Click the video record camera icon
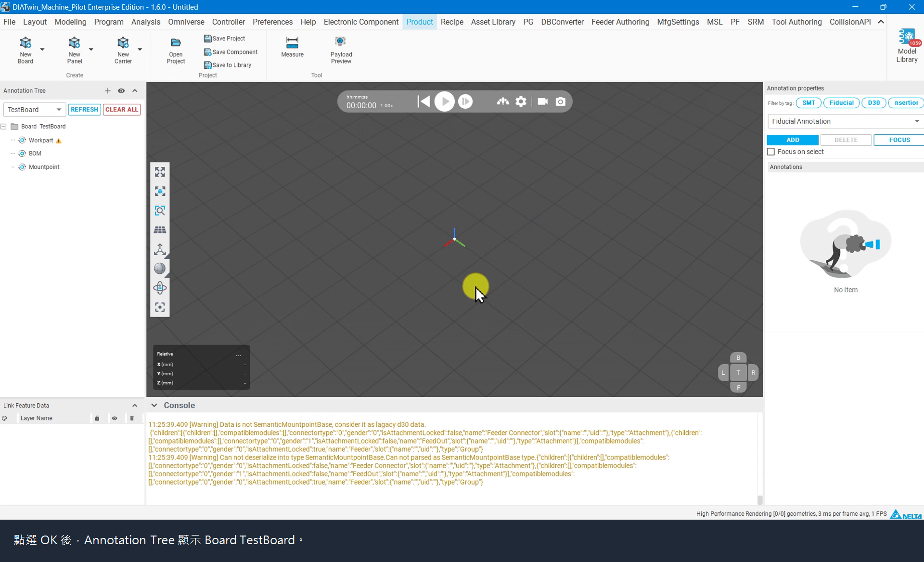This screenshot has height=562, width=924. pos(542,102)
